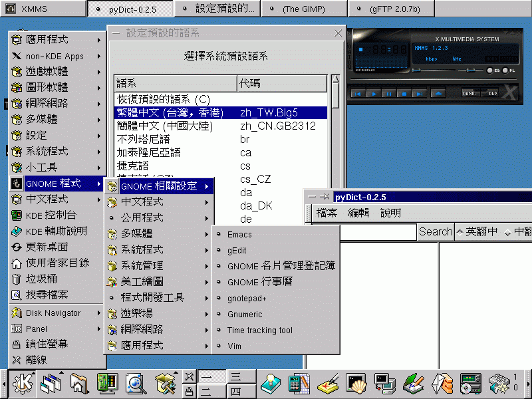532x399 pixels.
Task: Click XMMS eject button
Action: click(x=438, y=94)
